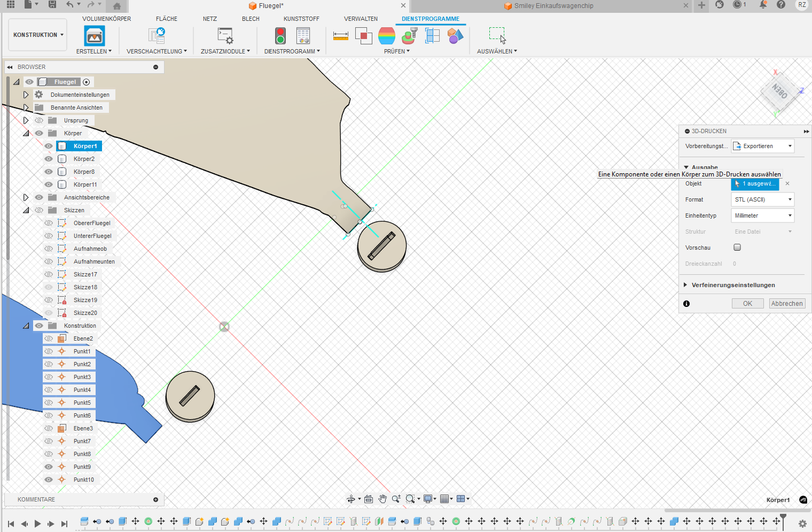The image size is (812, 532).
Task: Click the interference check icon in Prüfen
Action: point(363,36)
